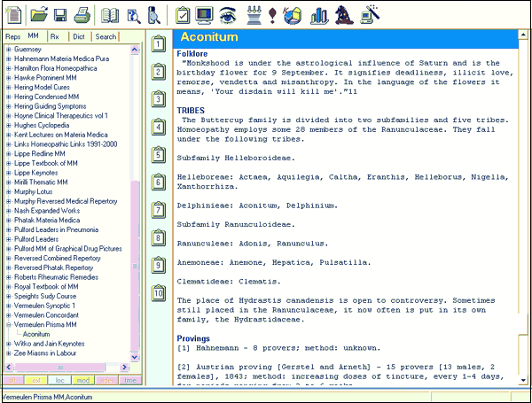Select clipboard number 1
This screenshot has height=403, width=532.
159,43
